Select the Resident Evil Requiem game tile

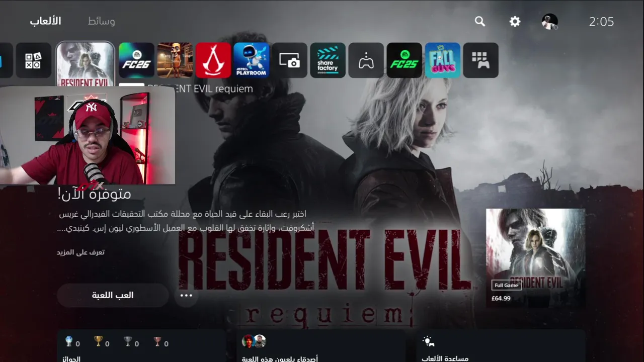tap(85, 64)
